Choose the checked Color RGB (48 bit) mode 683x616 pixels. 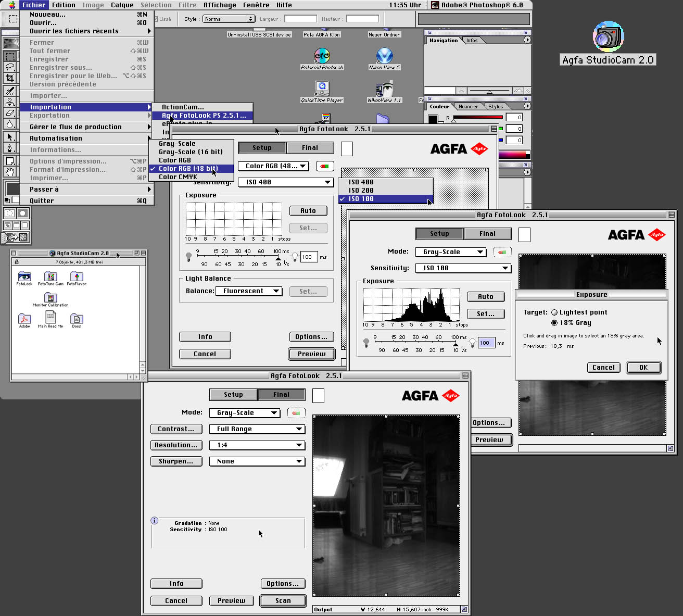(x=191, y=169)
